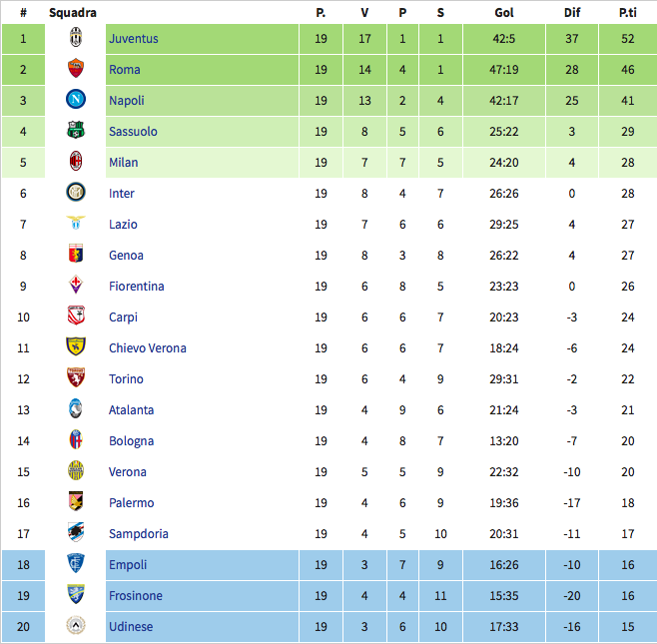
Task: Click the Dif goal difference header
Action: click(571, 13)
